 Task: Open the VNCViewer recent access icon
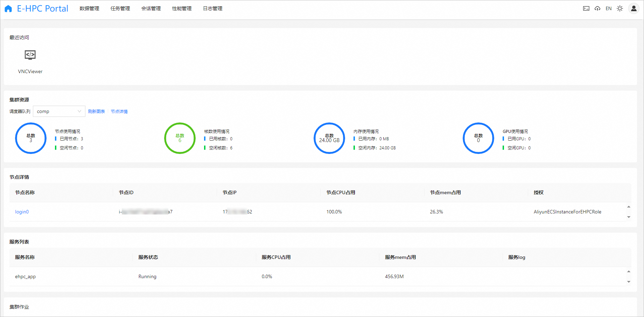point(30,55)
